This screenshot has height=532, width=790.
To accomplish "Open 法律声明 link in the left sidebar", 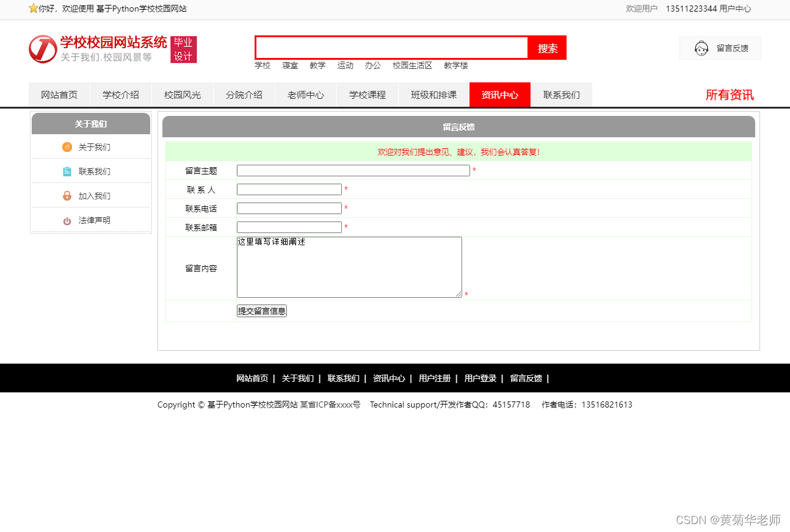I will [x=95, y=220].
